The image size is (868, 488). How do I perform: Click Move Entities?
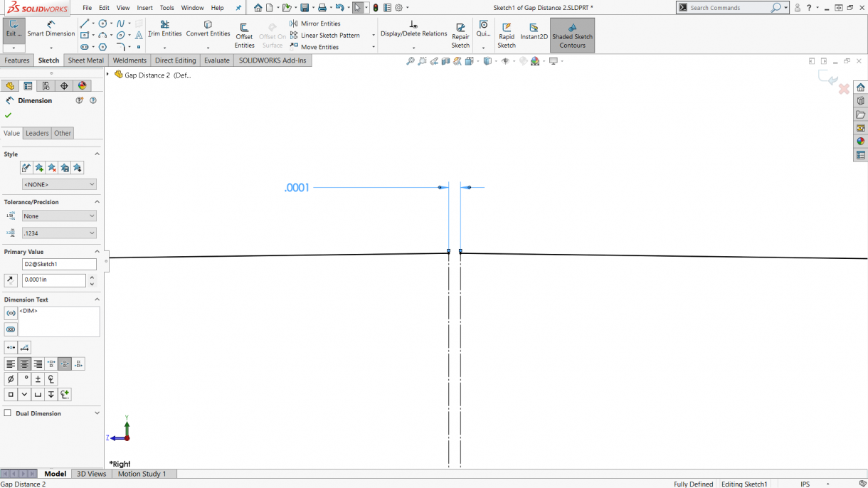pos(314,47)
